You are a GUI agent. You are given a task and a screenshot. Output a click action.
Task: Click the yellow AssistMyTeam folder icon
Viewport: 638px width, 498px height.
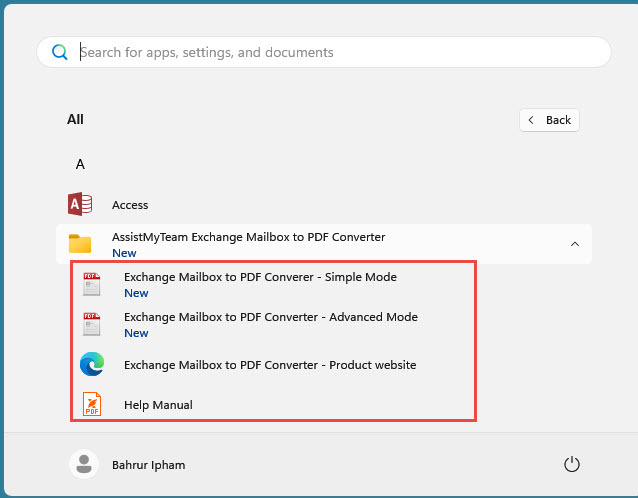tap(80, 244)
